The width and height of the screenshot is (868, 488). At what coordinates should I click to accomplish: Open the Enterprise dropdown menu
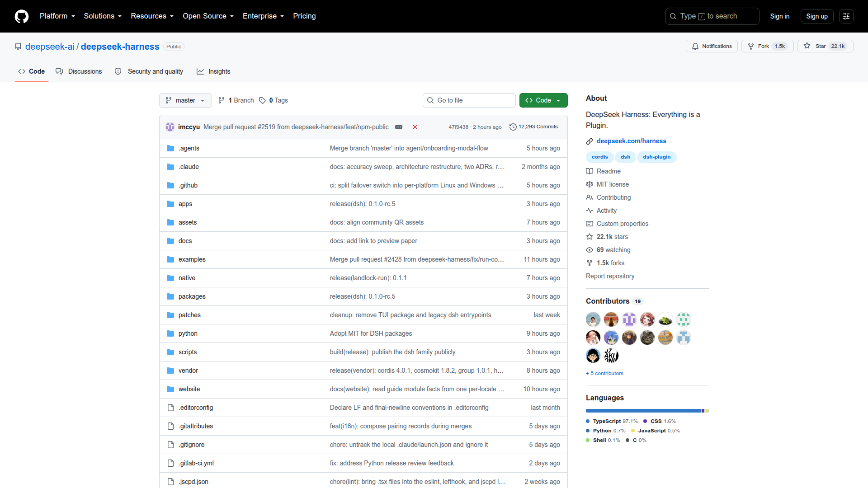pyautogui.click(x=263, y=16)
